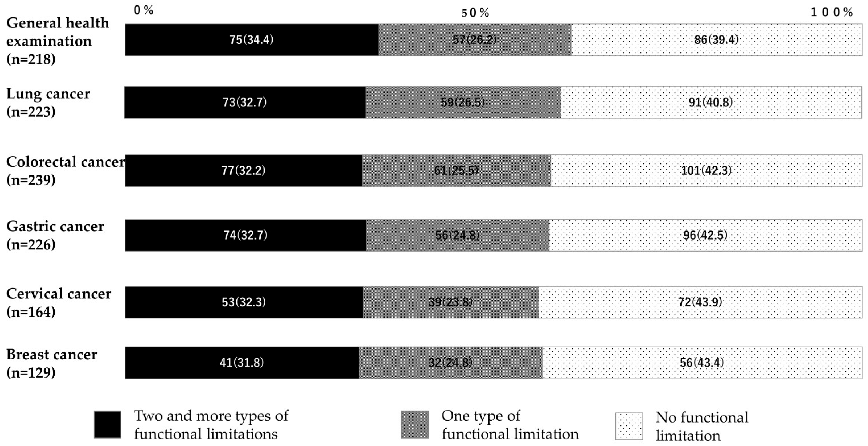Click the dotted 86(39.4) bar segment
The image size is (868, 446).
click(716, 40)
